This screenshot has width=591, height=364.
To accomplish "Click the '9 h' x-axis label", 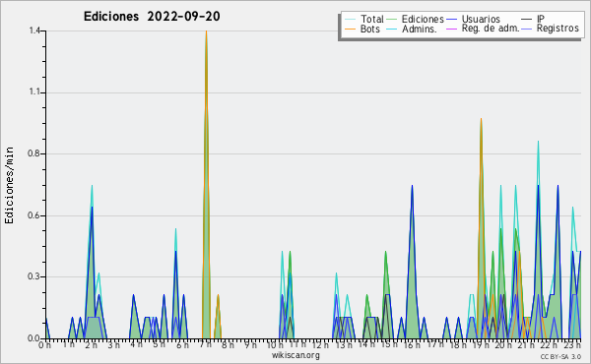I will click(251, 344).
